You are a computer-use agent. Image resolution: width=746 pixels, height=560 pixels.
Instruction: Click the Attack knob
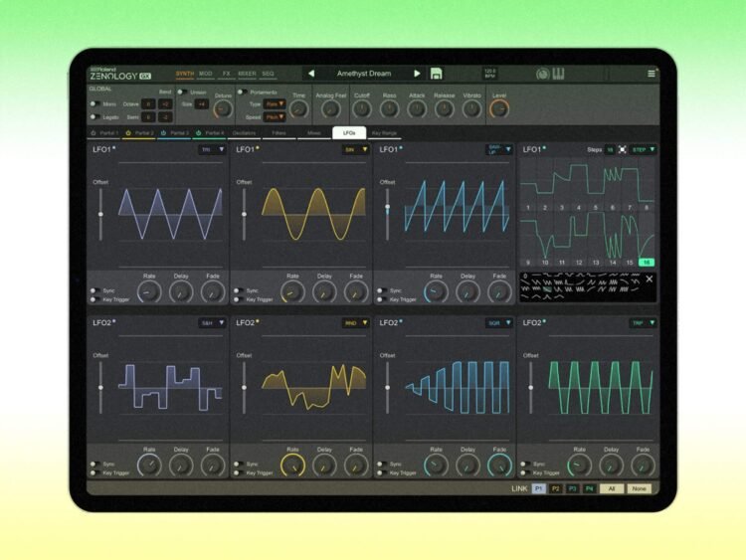click(x=417, y=109)
